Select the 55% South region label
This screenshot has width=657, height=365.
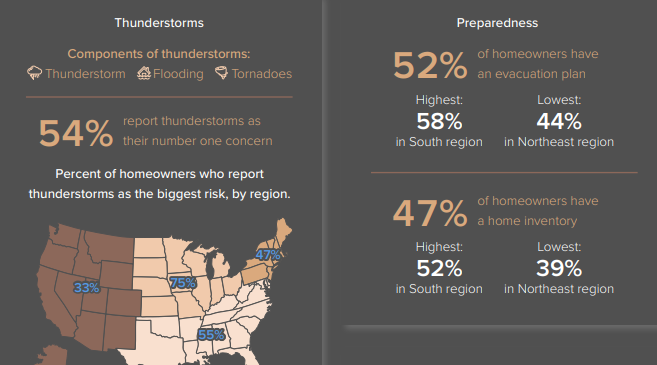pos(211,335)
